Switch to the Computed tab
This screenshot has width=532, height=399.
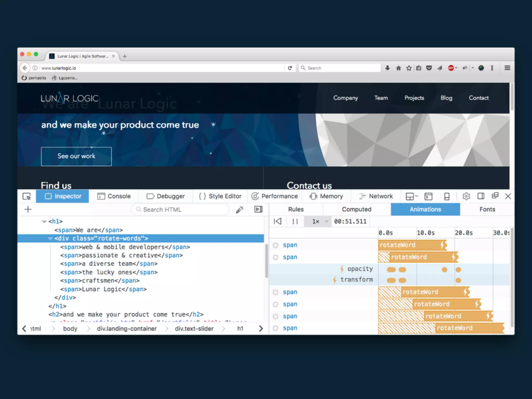coord(356,209)
